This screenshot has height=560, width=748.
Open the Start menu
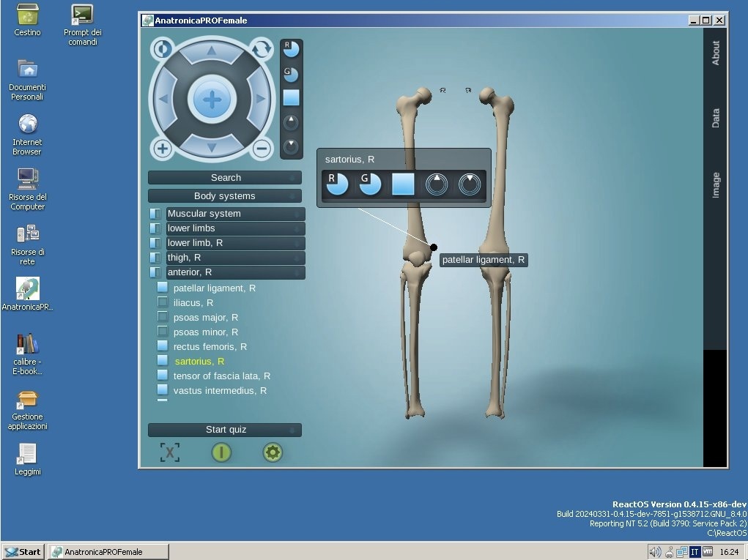(x=23, y=552)
